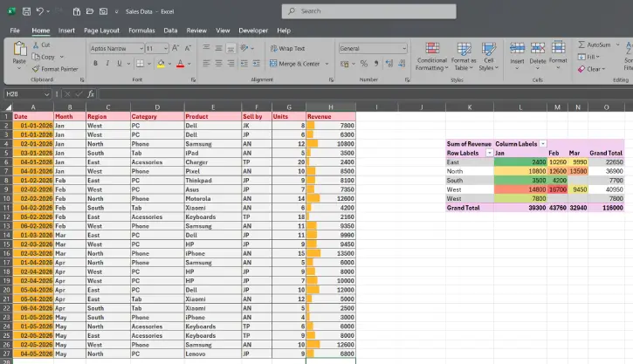Open Cell Styles gallery

pos(488,57)
